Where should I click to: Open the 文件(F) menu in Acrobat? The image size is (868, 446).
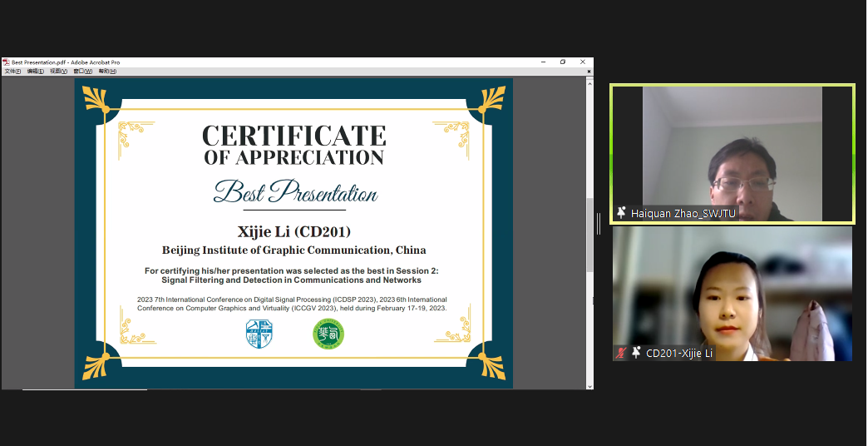click(12, 72)
